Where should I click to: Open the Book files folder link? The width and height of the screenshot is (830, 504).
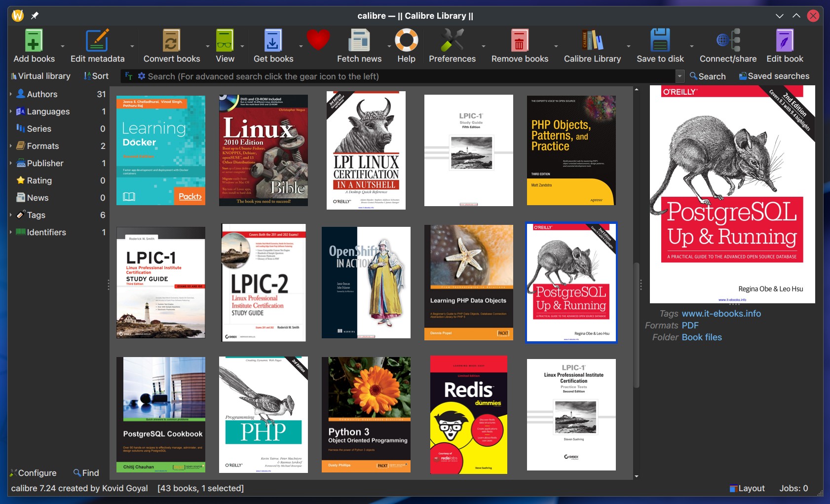click(702, 337)
